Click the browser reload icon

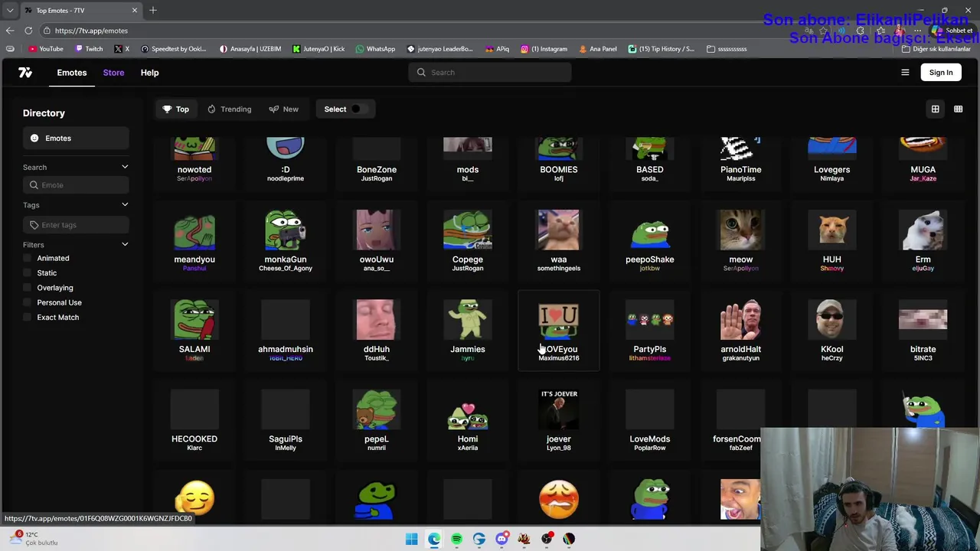28,31
